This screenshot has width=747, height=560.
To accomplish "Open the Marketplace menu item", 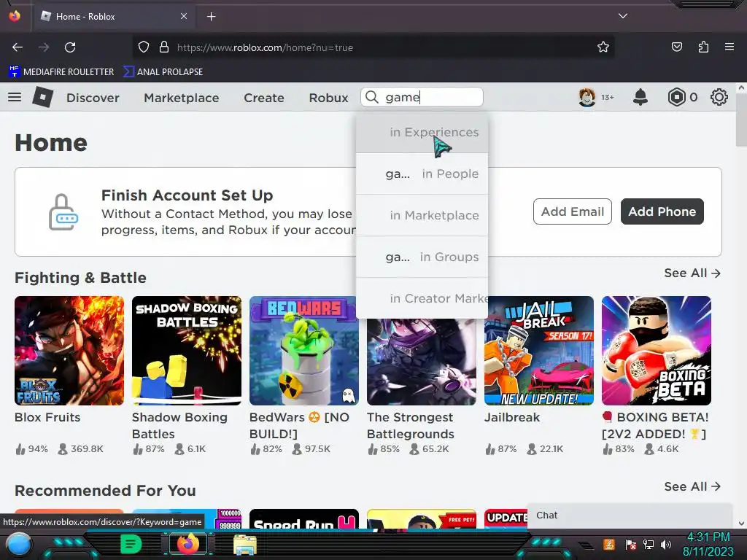I will [x=182, y=98].
